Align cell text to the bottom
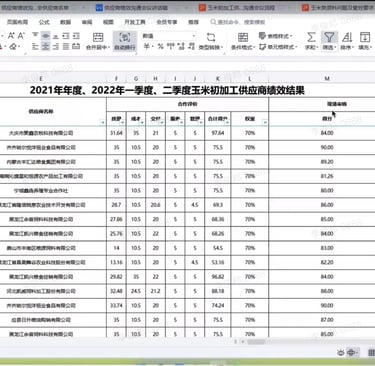375x366 pixels. (56, 36)
